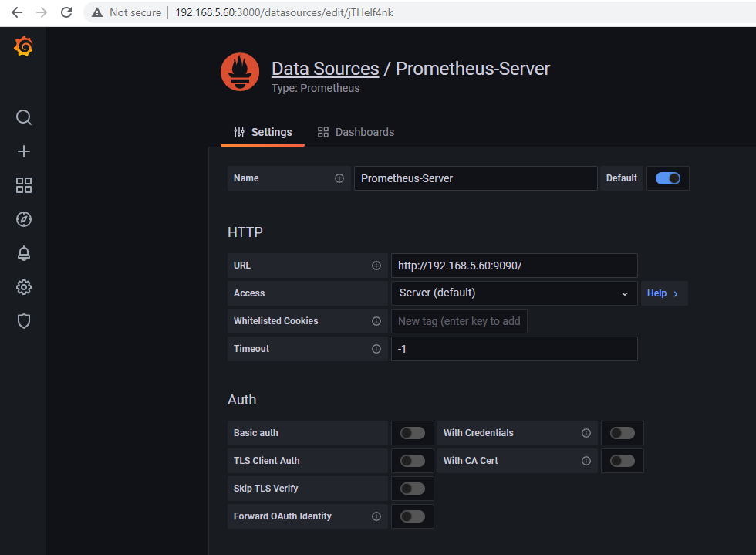Open the Dashboards grid icon in sidebar
This screenshot has height=555, width=756.
tap(24, 185)
